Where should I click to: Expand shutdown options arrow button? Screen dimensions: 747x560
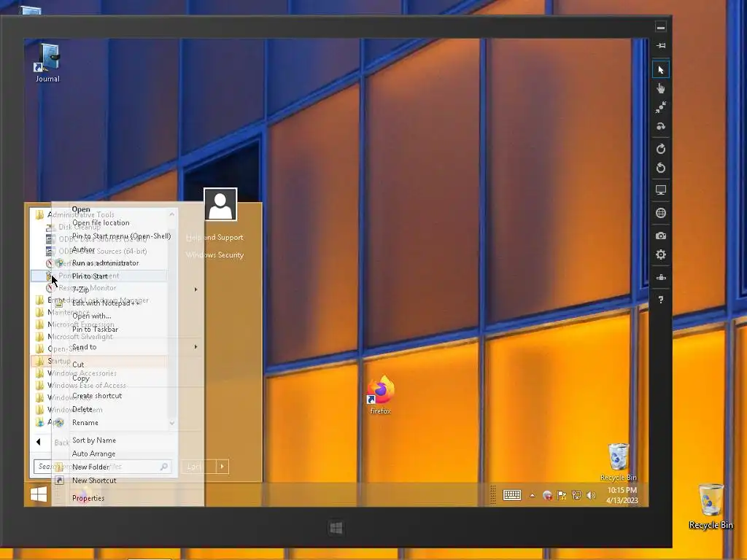(222, 467)
